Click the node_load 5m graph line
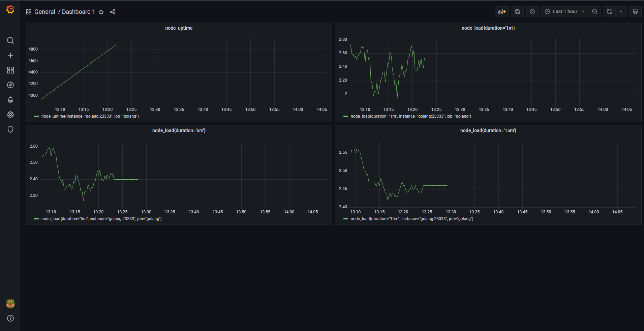Screen dimensions: 644x331 tap(126, 179)
